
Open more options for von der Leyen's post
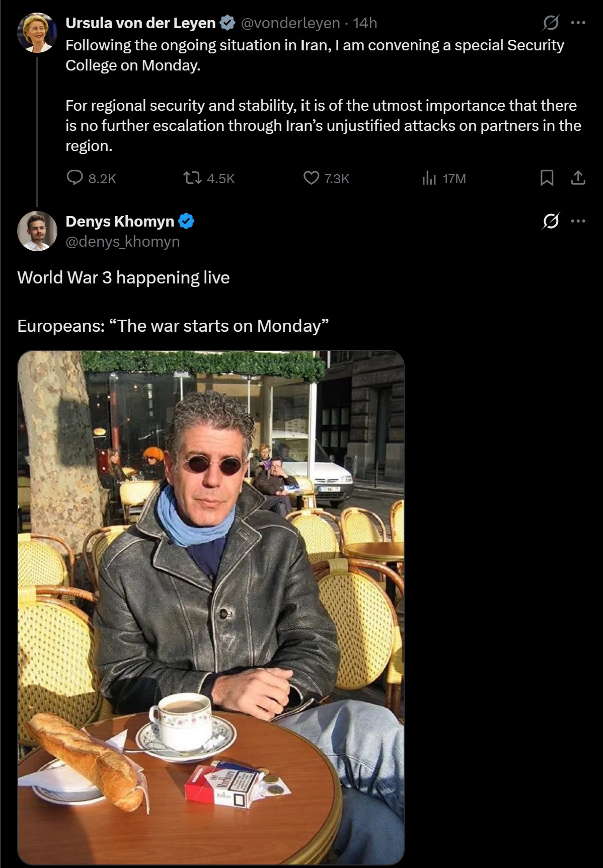coord(578,23)
